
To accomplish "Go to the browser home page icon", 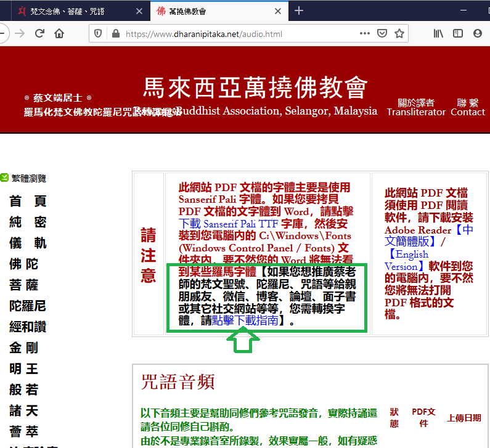I will (59, 34).
